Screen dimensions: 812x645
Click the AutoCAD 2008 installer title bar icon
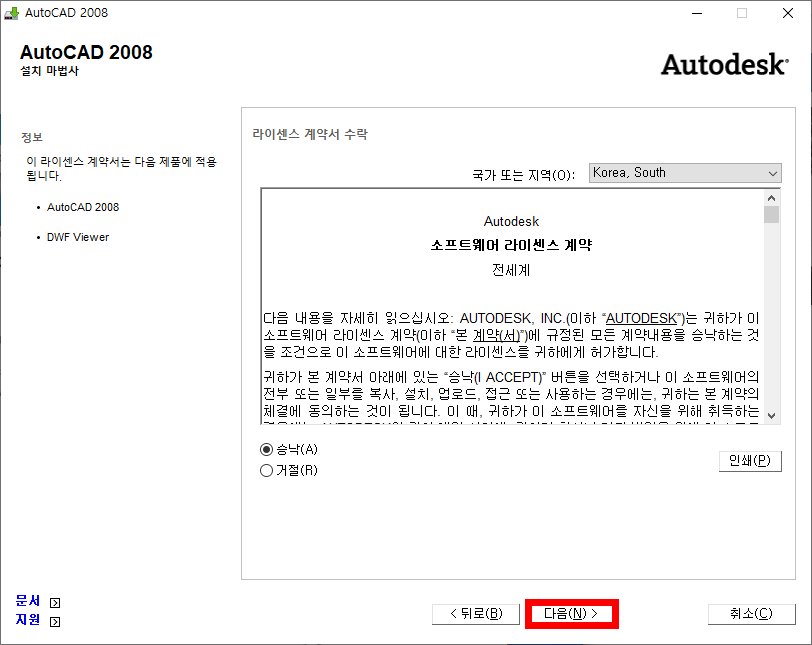coord(11,13)
